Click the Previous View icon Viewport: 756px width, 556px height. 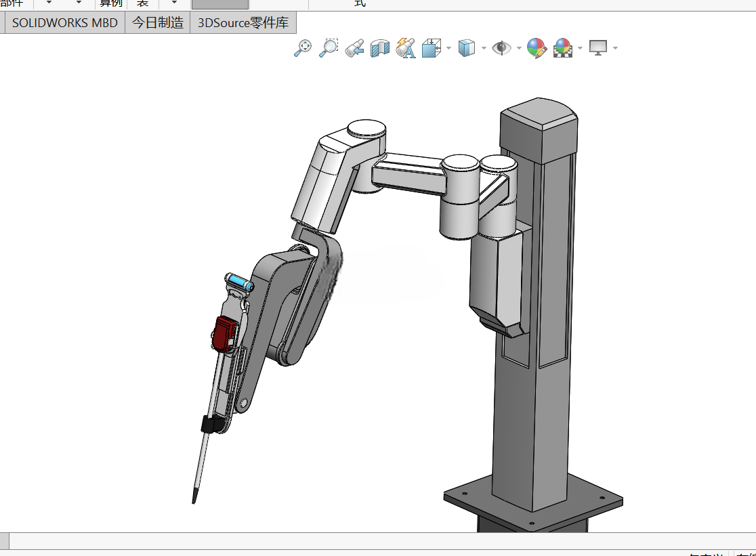[x=354, y=49]
